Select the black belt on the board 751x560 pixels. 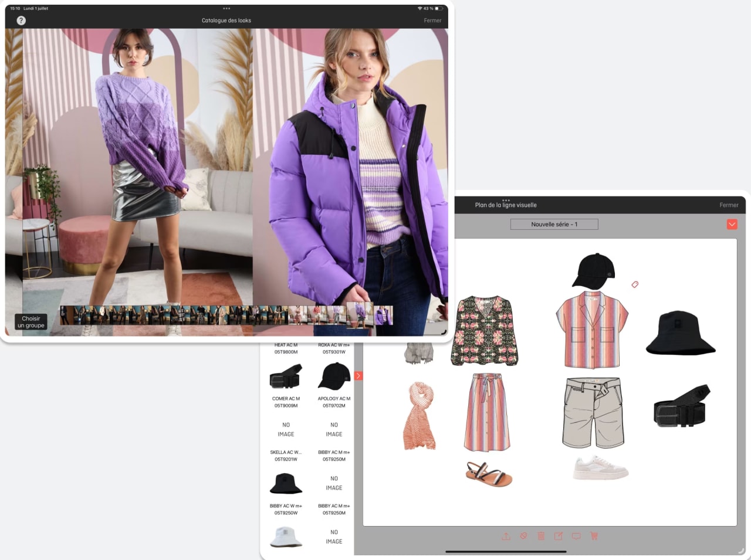[x=682, y=406]
